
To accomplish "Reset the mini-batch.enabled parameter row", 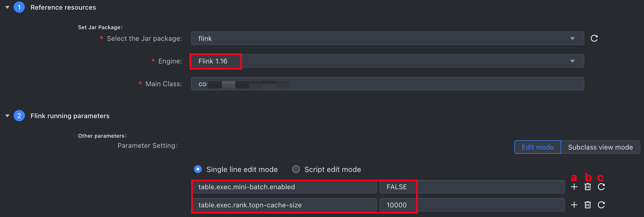I will click(x=601, y=187).
